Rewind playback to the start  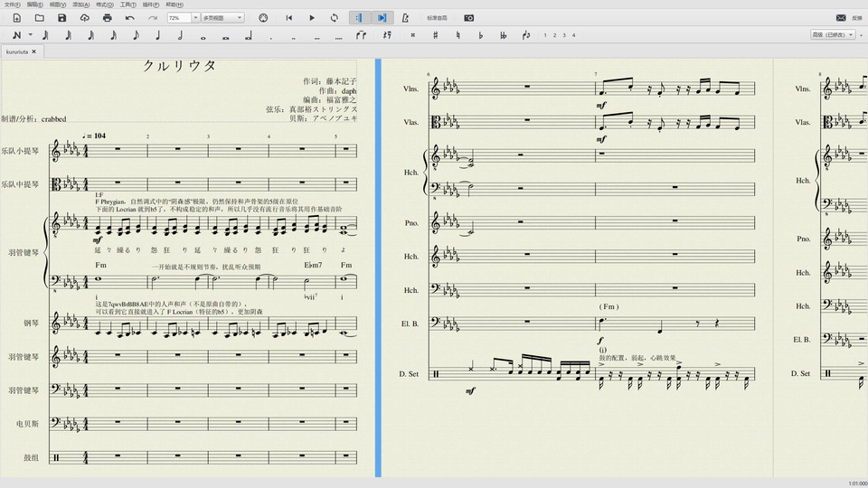click(x=289, y=18)
